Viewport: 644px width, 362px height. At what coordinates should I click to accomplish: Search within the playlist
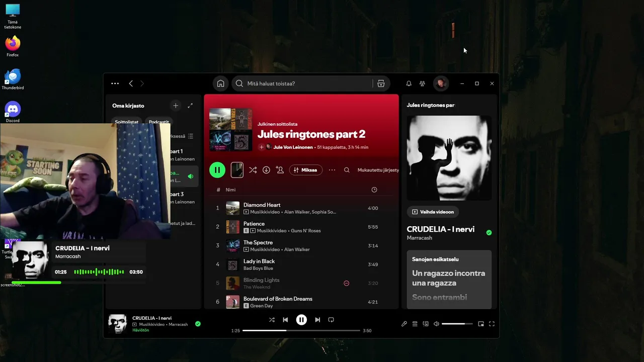click(x=347, y=170)
